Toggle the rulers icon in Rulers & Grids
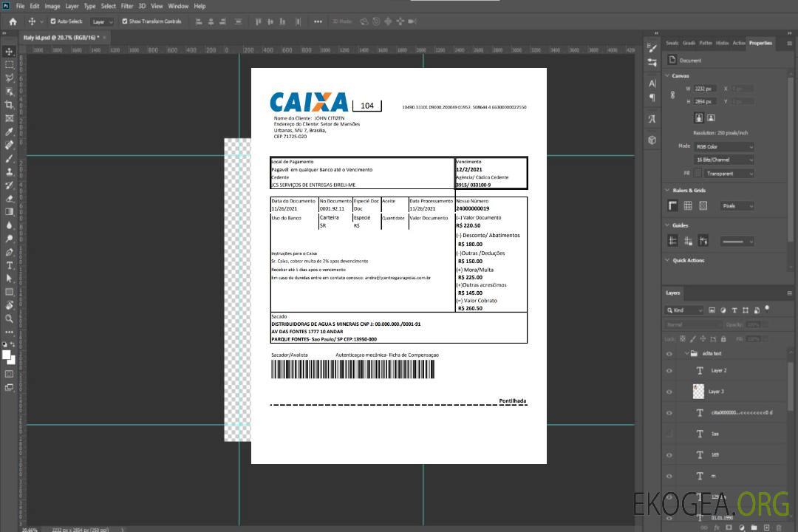This screenshot has width=798, height=532. click(x=673, y=205)
